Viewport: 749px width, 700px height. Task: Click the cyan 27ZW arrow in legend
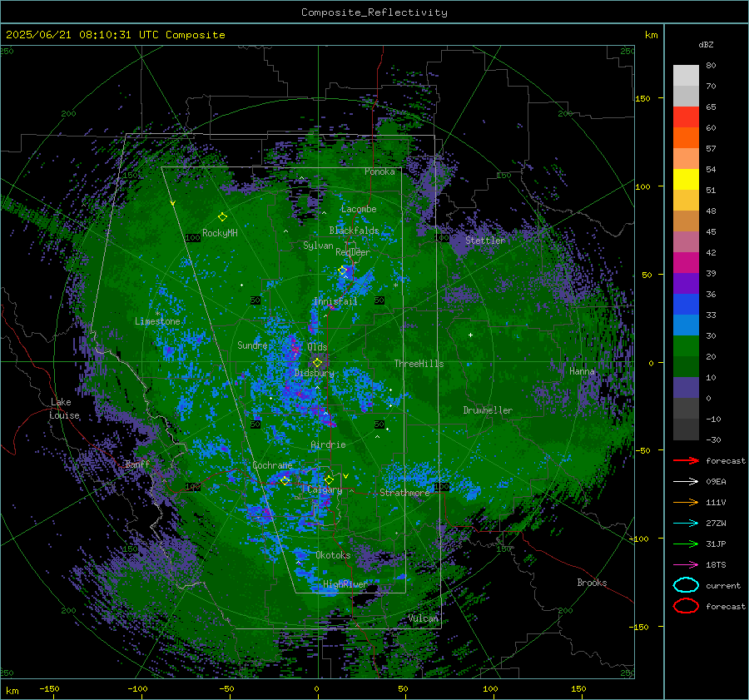pos(686,524)
